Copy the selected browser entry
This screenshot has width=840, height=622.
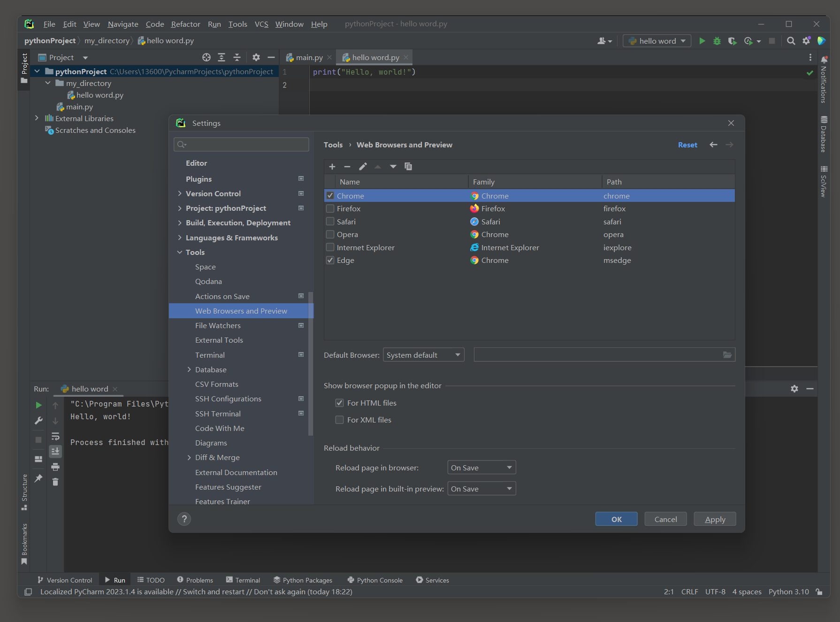pyautogui.click(x=408, y=167)
